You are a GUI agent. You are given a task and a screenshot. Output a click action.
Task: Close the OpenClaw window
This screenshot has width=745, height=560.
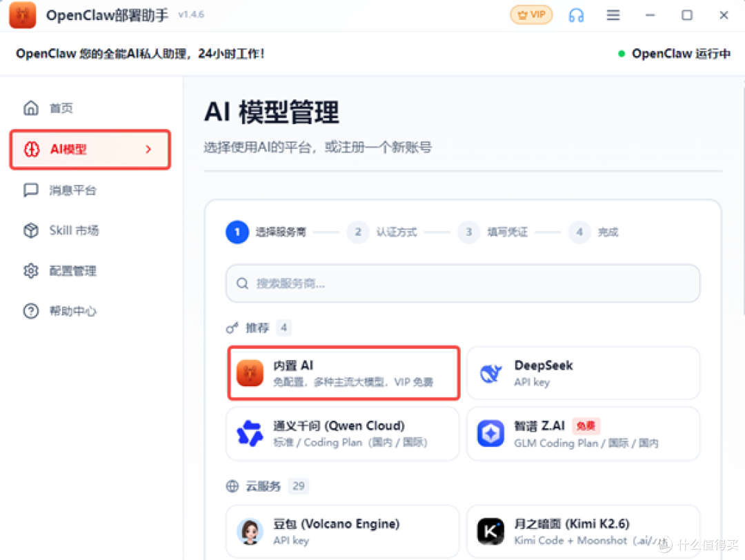click(724, 15)
